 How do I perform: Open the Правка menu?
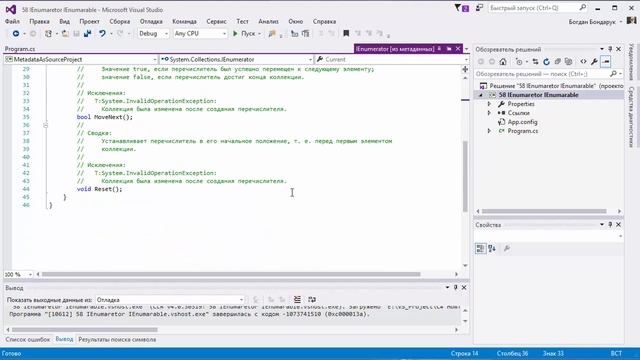click(39, 21)
